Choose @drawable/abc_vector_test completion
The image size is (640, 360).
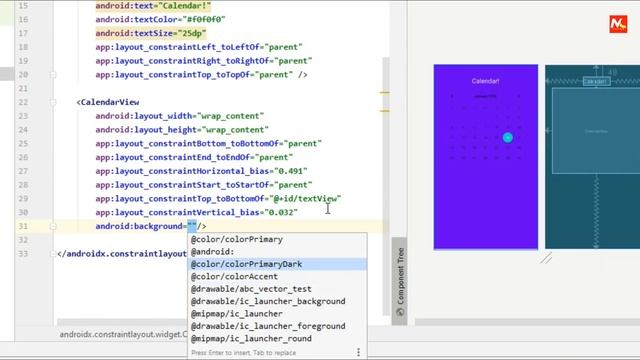click(x=277, y=289)
